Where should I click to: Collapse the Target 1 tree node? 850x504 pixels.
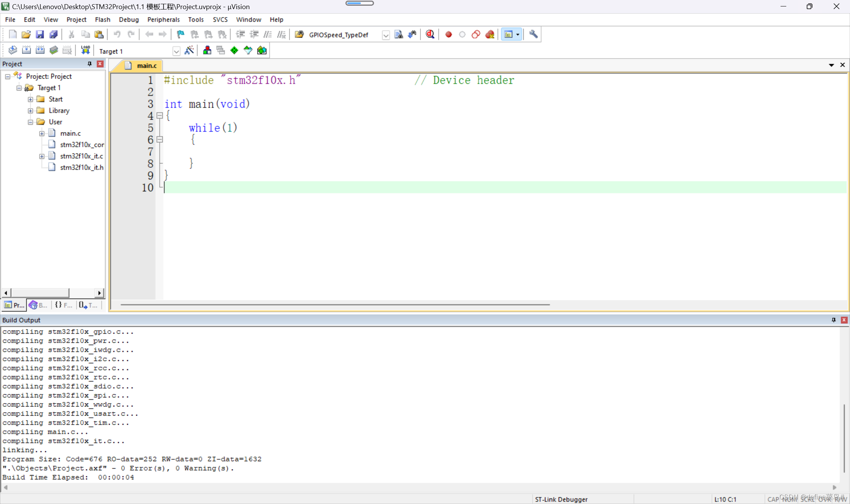coord(19,88)
